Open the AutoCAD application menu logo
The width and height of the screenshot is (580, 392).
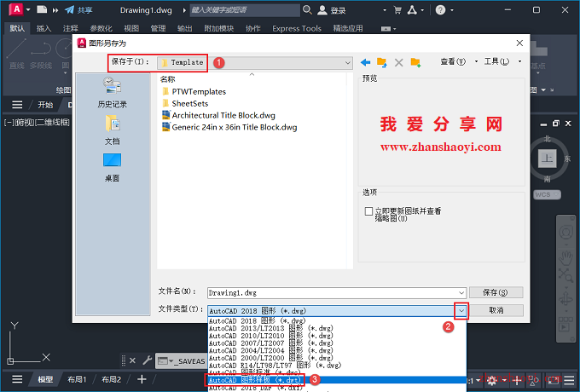pos(16,9)
